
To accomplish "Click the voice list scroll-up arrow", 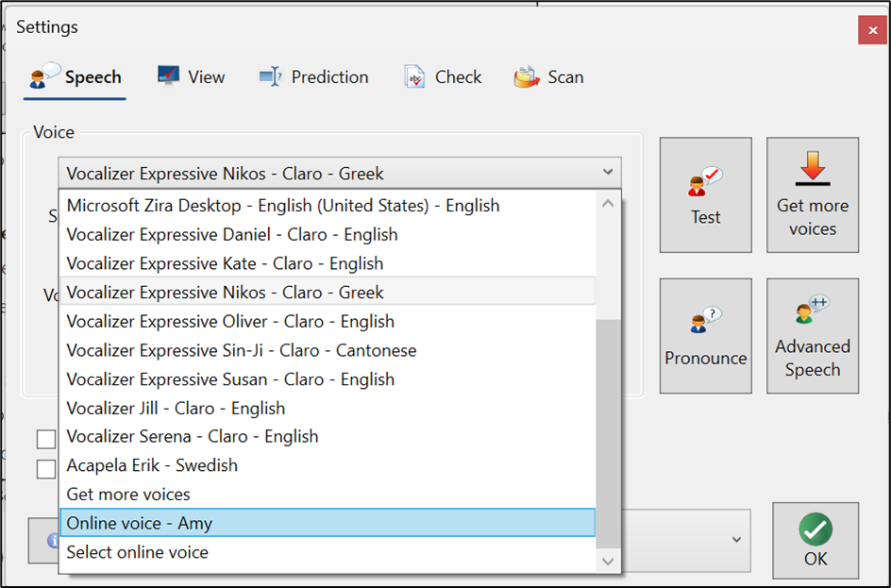I will (608, 203).
